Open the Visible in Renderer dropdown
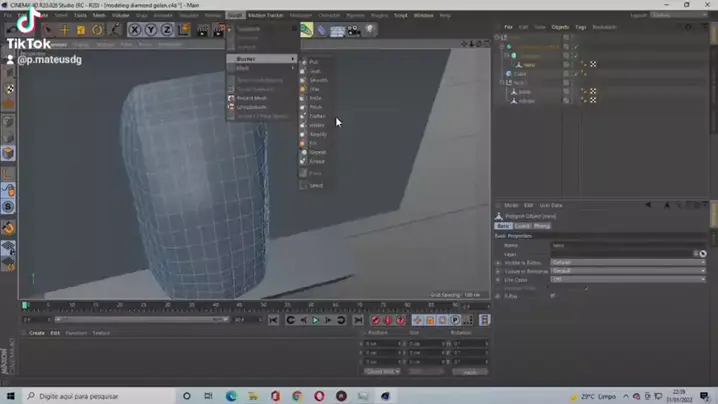718x404 pixels. click(627, 271)
